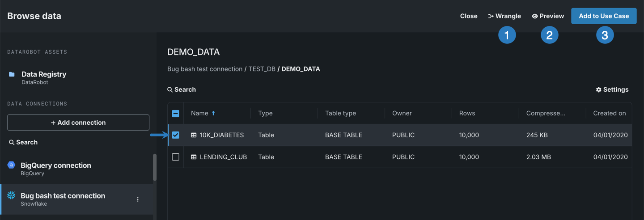Viewport: 644px width, 220px height.
Task: Click the BigQuery connection icon
Action: 11,165
